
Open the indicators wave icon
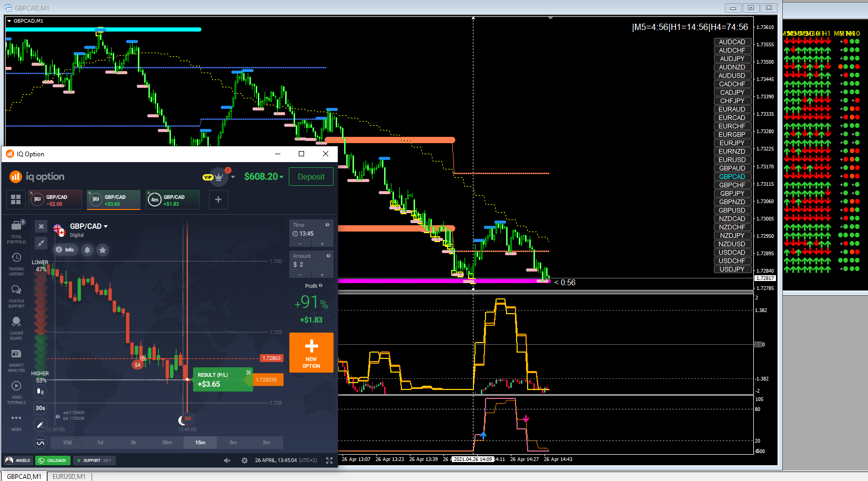(x=41, y=442)
